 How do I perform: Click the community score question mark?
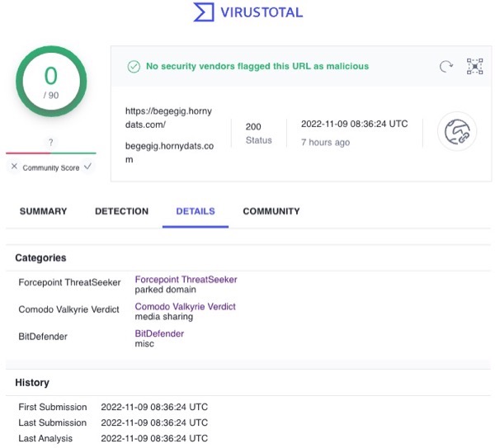tap(51, 143)
